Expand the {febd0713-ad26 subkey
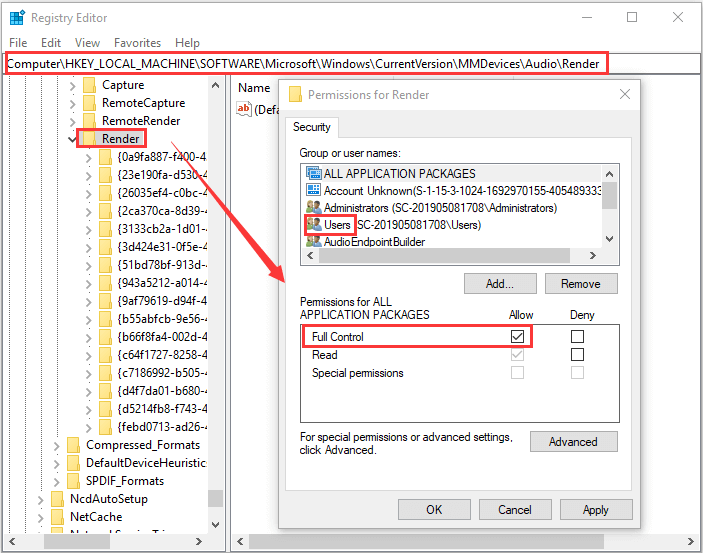The image size is (703, 553). pyautogui.click(x=89, y=428)
